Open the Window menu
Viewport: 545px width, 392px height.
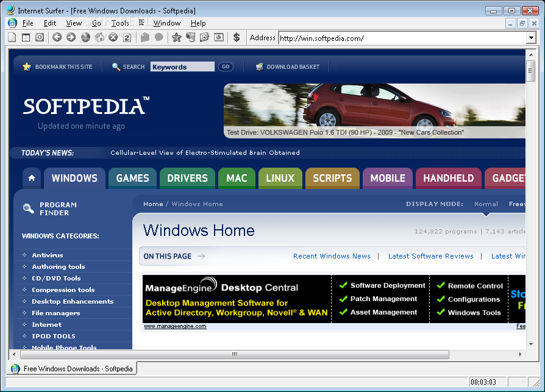click(167, 23)
